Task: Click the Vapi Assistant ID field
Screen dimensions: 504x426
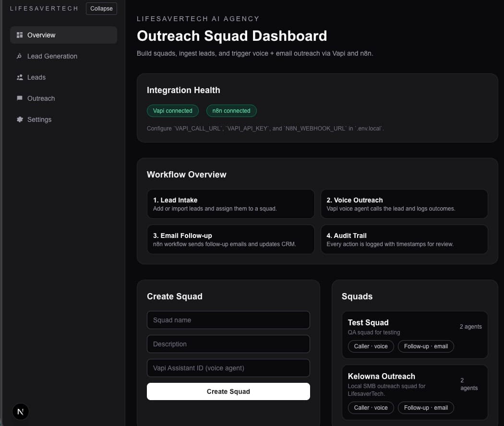Action: pyautogui.click(x=228, y=368)
